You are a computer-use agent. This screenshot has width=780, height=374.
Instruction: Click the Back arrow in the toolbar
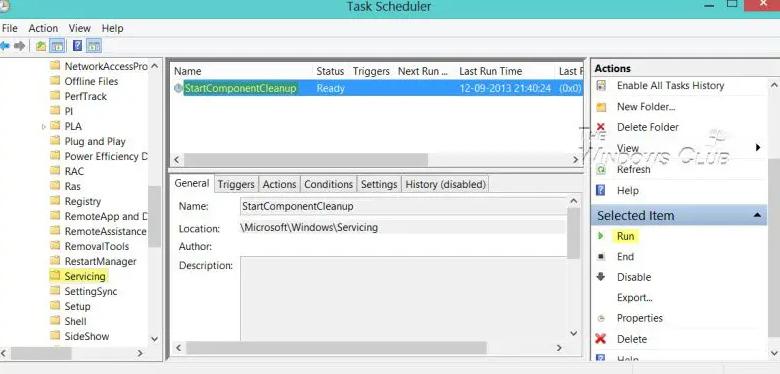[4, 46]
